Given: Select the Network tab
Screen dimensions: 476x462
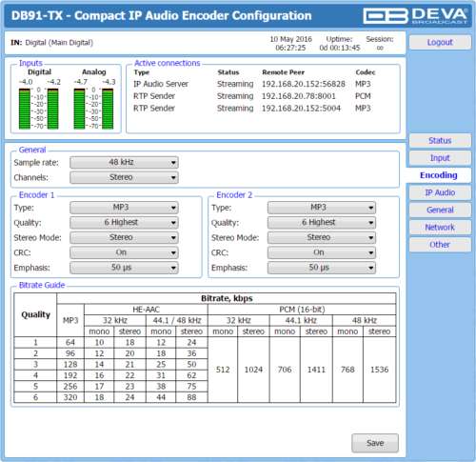Looking at the screenshot, I should pyautogui.click(x=440, y=227).
